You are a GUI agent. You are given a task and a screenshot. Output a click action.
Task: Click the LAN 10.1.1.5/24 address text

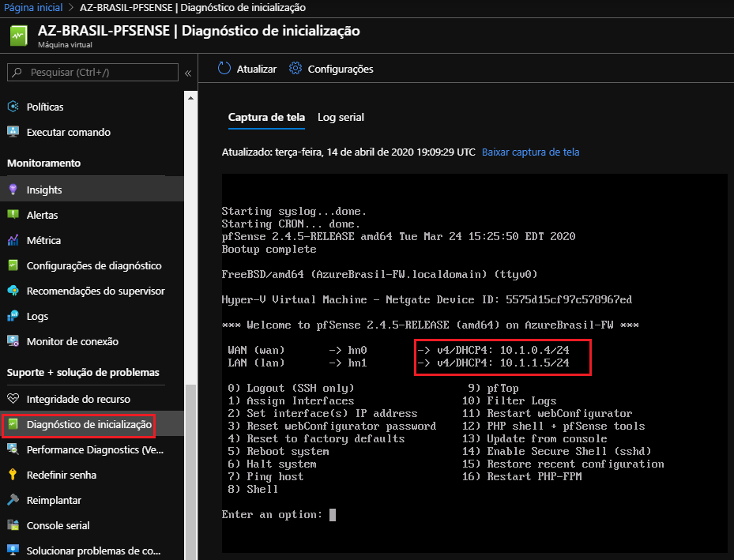pos(535,363)
